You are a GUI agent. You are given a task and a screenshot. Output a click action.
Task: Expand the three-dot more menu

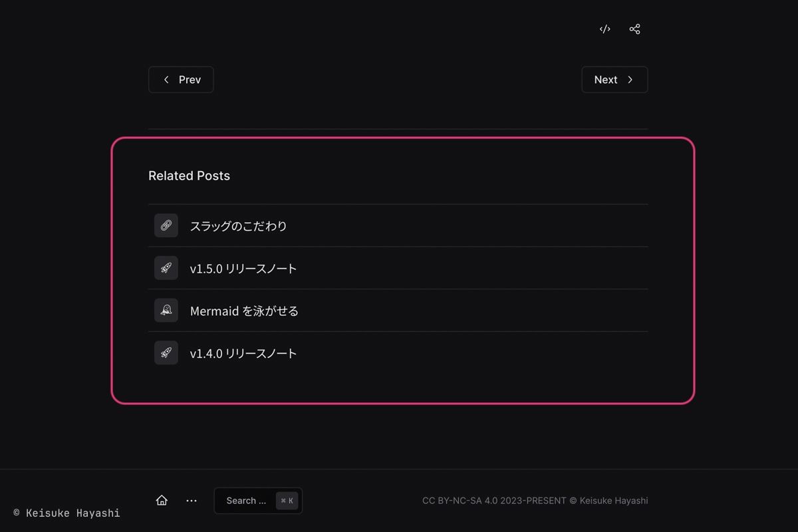click(x=192, y=501)
